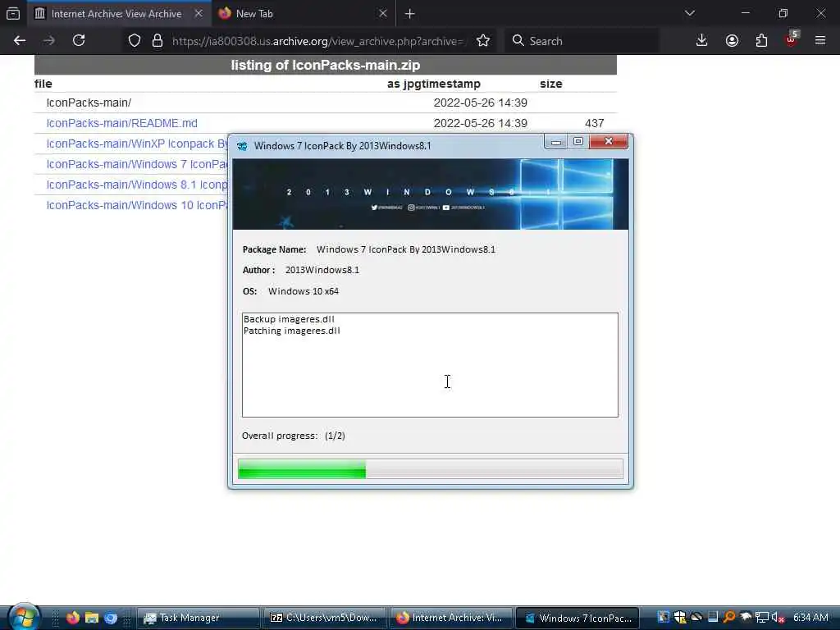This screenshot has width=840, height=630.
Task: Click the orange magnifier tray icon
Action: pyautogui.click(x=729, y=617)
